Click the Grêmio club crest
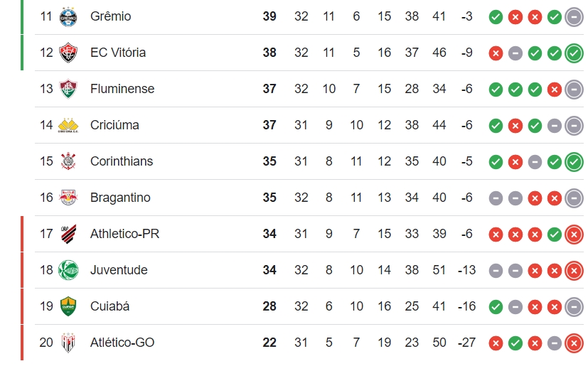 click(68, 16)
